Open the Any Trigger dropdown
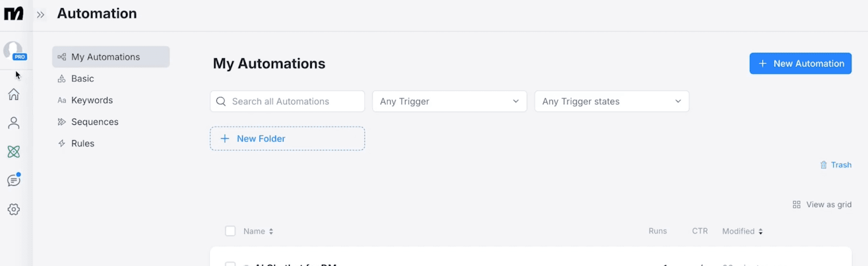Screen dimensions: 868x266 pyautogui.click(x=449, y=102)
